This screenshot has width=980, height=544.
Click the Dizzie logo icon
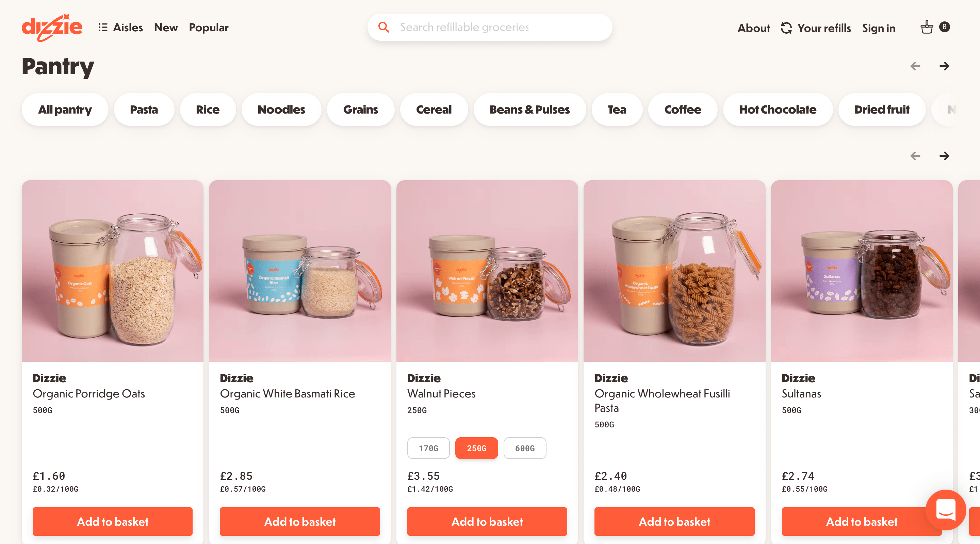coord(52,27)
